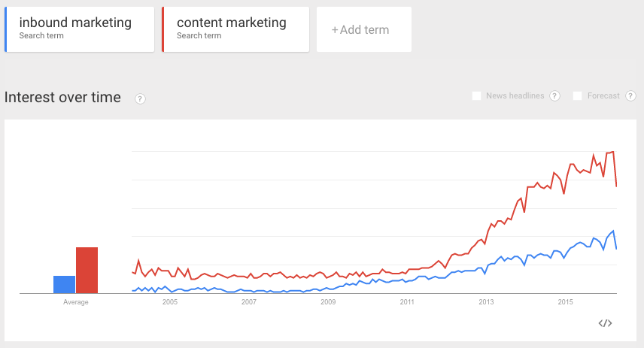Select the red Average bar

(x=87, y=270)
